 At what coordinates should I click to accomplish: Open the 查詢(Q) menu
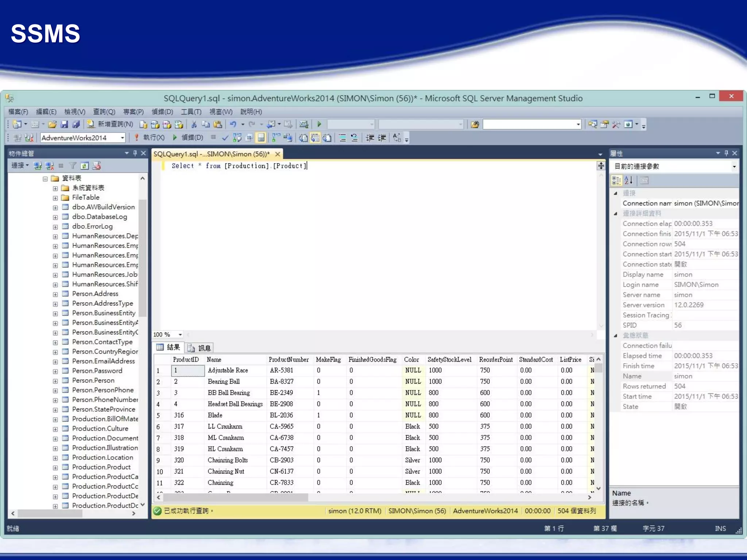click(104, 112)
